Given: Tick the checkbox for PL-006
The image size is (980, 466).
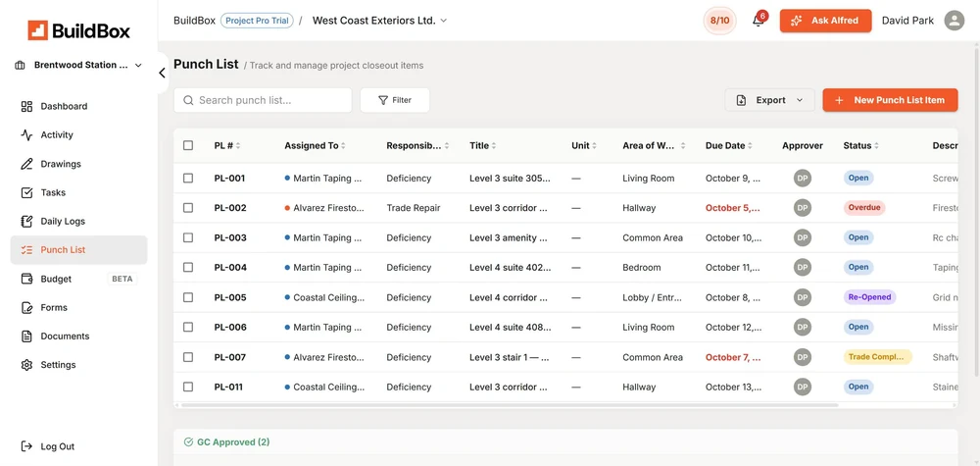Looking at the screenshot, I should 188,327.
